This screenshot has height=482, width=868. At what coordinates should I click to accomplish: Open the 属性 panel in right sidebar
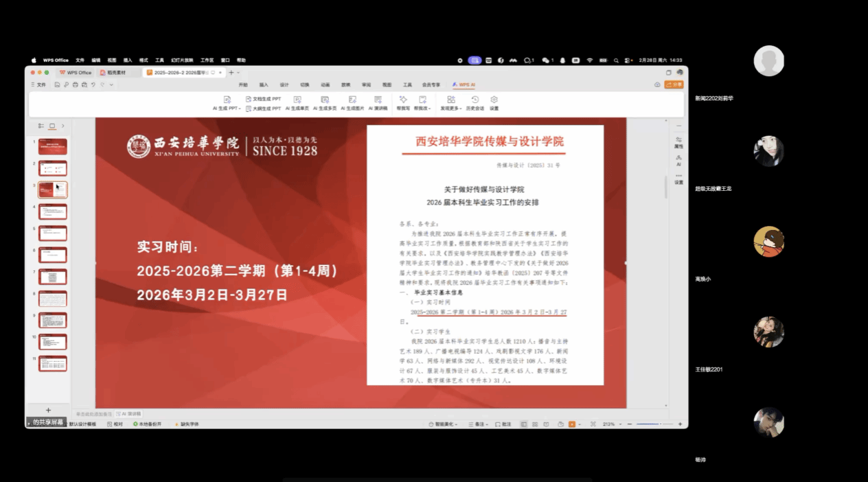click(x=678, y=142)
